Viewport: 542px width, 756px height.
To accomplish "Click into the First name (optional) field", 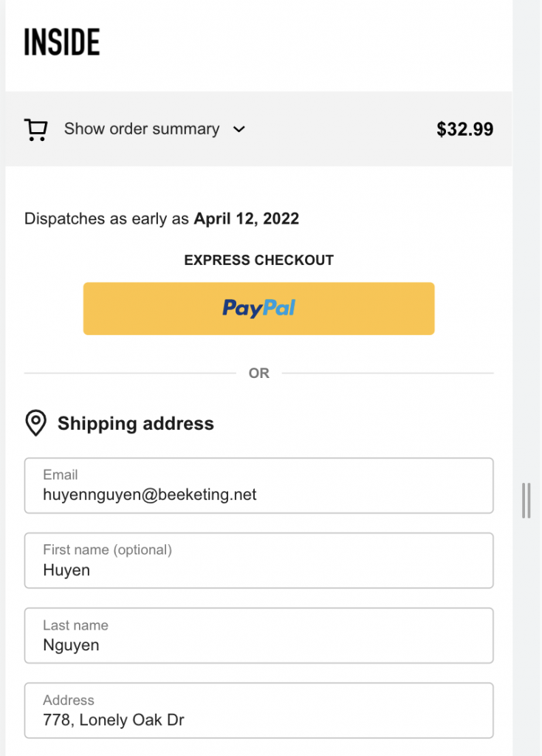I will coord(259,560).
